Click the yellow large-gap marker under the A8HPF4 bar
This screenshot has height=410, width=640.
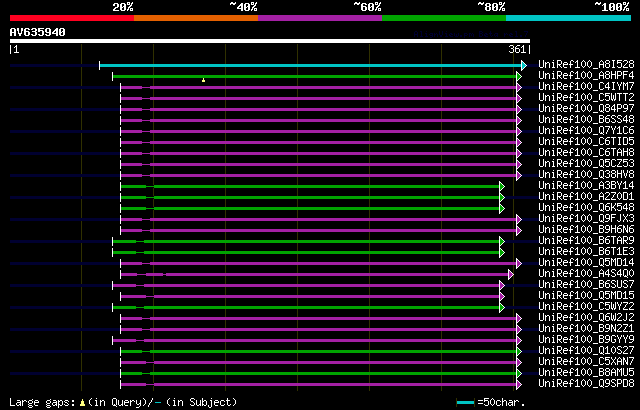(x=203, y=80)
